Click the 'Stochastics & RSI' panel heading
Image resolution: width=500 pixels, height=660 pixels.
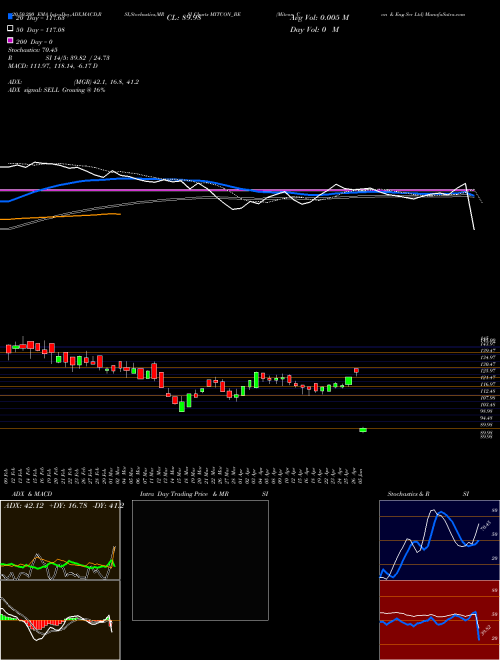pos(428,494)
